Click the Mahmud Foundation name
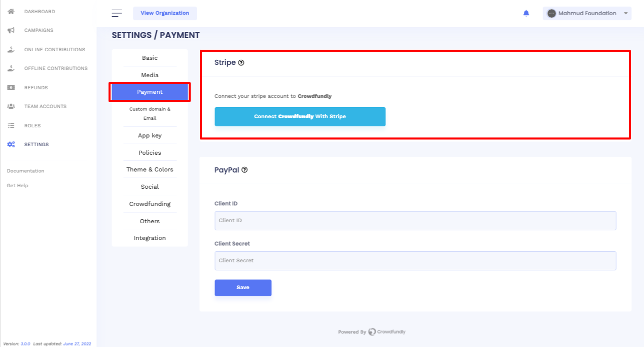Screen dimensions: 644x347 [587, 13]
